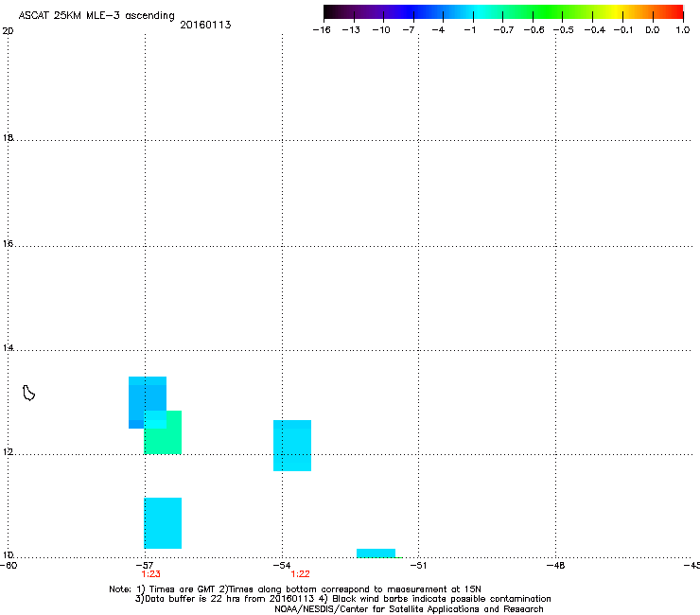This screenshot has height=615, width=700.
Task: Click longitude label -48
Action: [556, 565]
